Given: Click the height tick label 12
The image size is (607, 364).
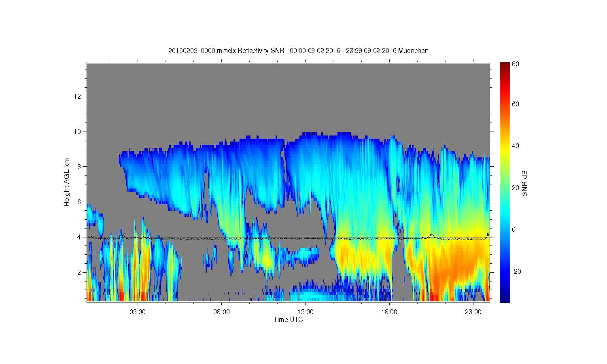Looking at the screenshot, I should pyautogui.click(x=78, y=96).
